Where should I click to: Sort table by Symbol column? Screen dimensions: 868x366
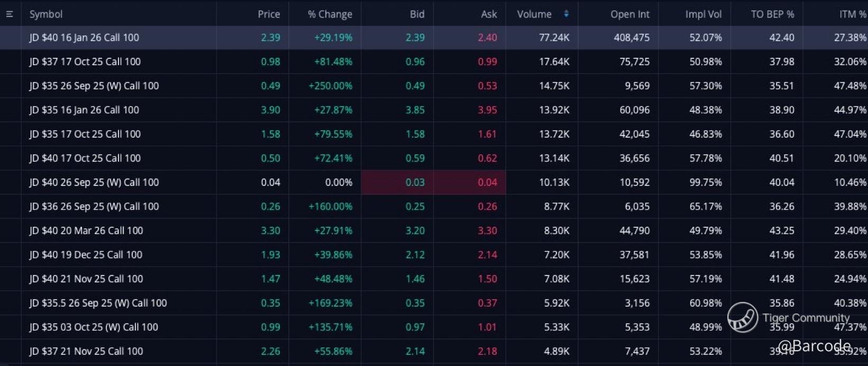pos(46,14)
